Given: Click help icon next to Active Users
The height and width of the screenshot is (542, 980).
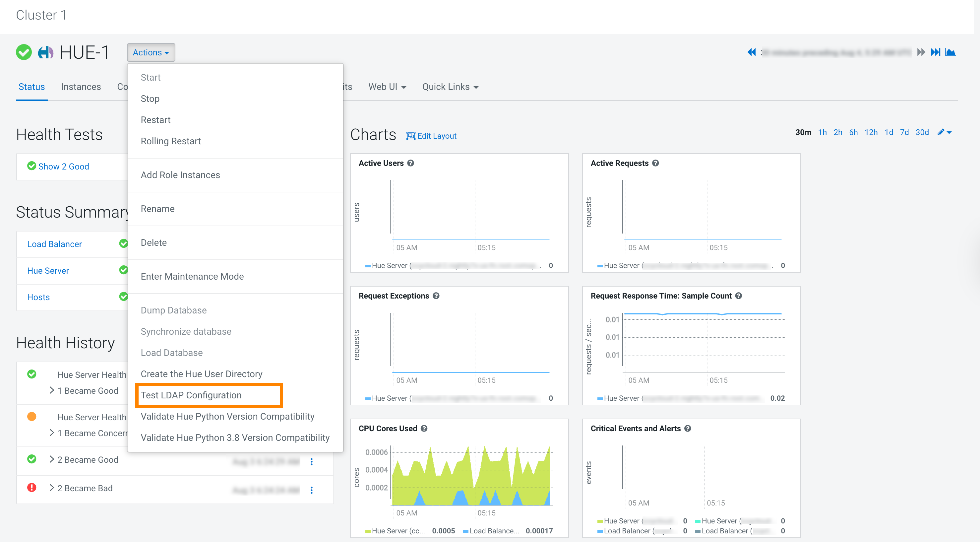Looking at the screenshot, I should (x=410, y=163).
